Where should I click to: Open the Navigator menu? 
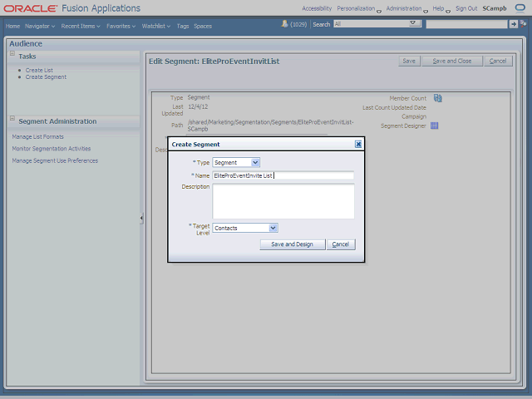(40, 26)
